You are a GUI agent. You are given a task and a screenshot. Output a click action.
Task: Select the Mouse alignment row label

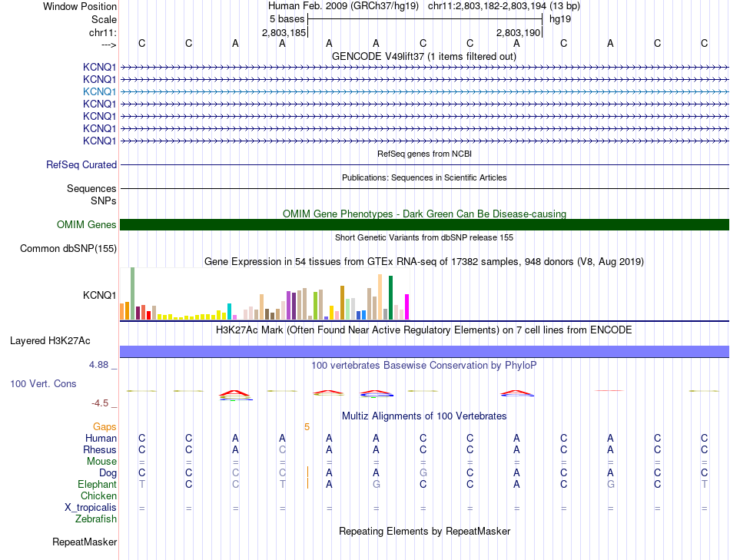point(101,462)
